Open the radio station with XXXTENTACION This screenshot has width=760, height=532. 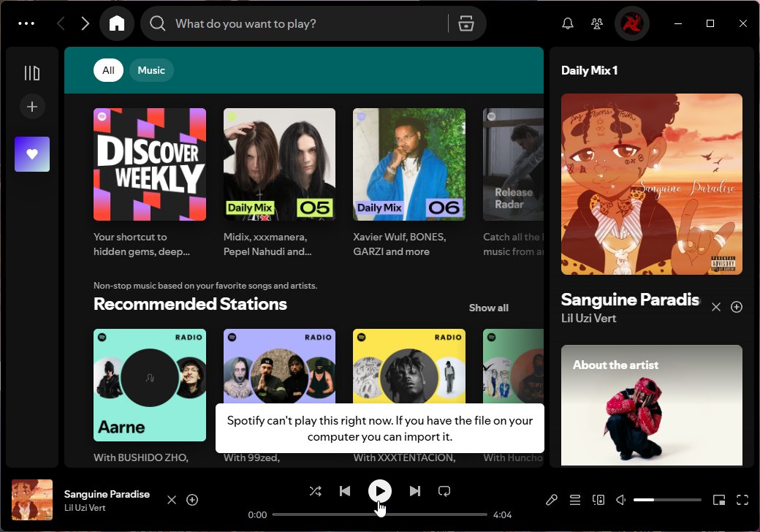409,366
